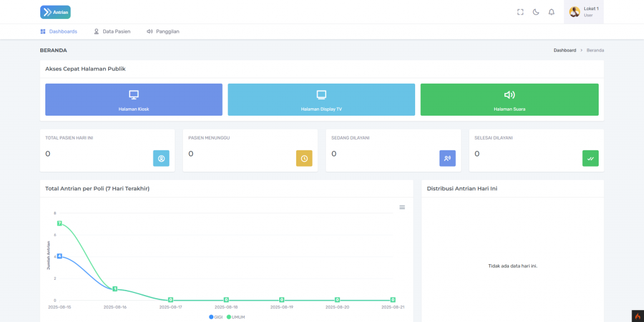Click the total pasien user icon
The image size is (644, 322).
[161, 158]
